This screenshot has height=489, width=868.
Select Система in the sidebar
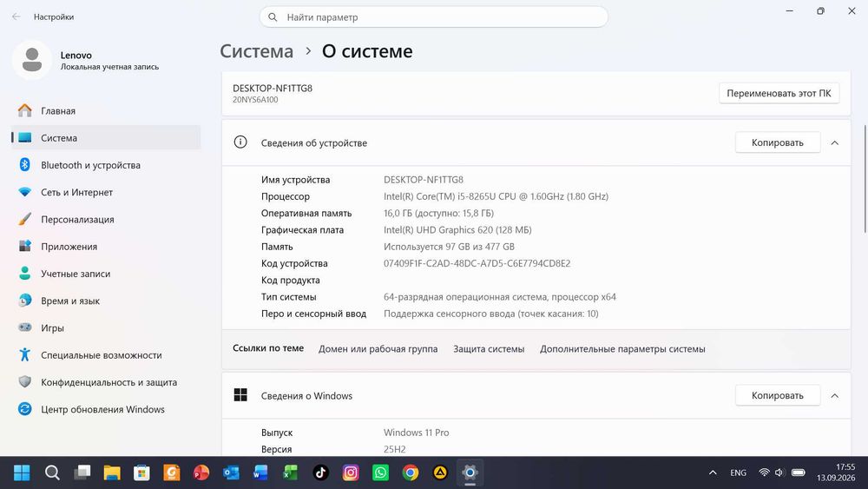pos(105,138)
